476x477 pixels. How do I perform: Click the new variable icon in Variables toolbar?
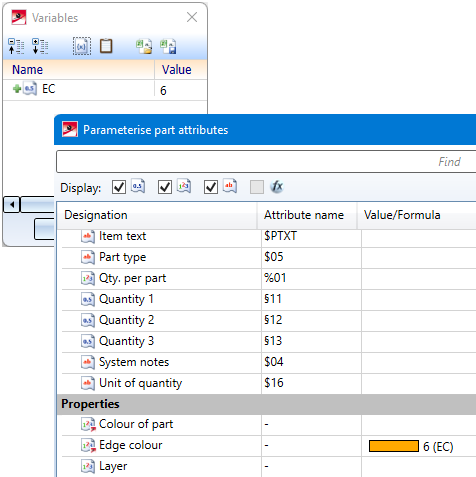(x=82, y=46)
